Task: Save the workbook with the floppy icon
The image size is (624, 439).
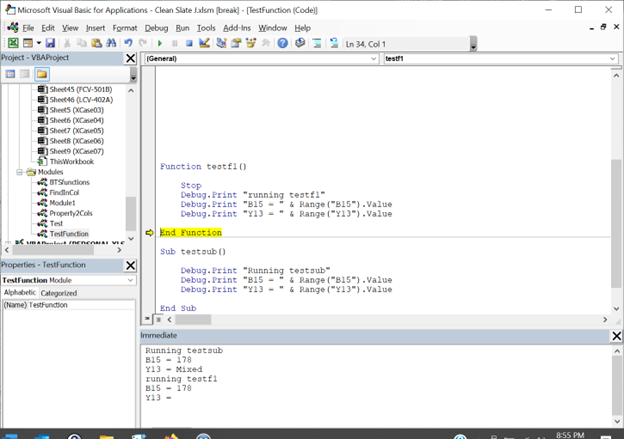Action: pos(50,43)
